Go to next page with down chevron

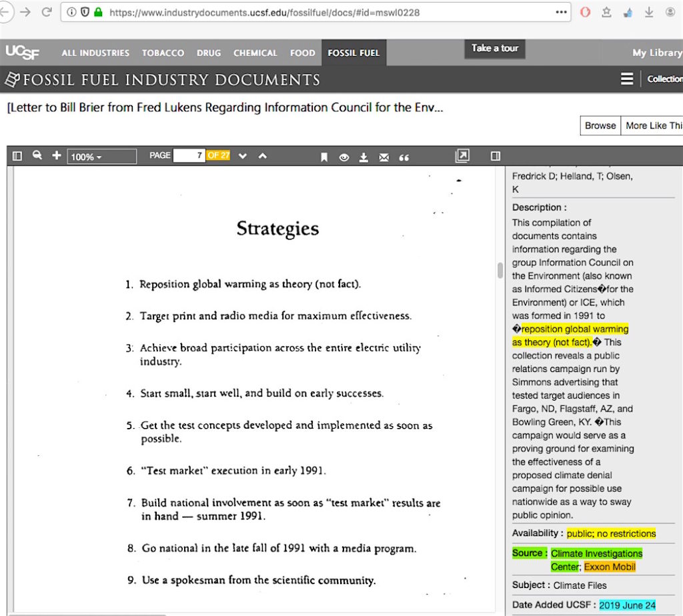[x=243, y=156]
